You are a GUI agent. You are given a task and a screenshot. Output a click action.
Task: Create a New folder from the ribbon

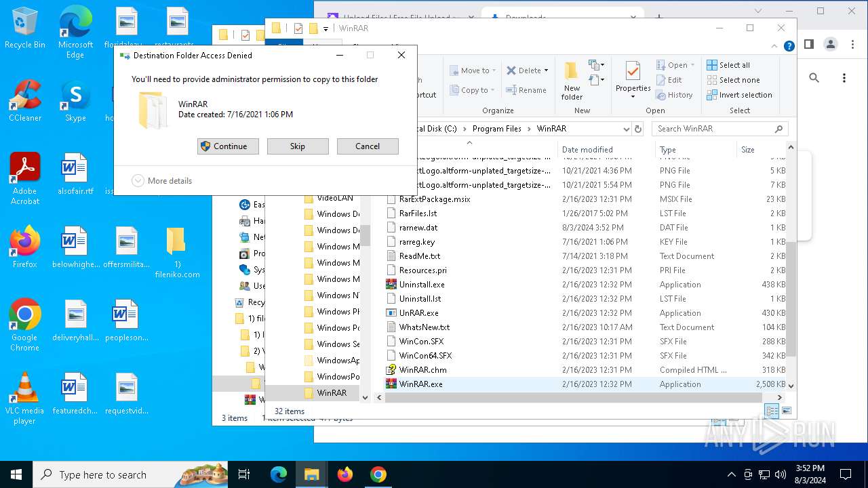[x=572, y=81]
